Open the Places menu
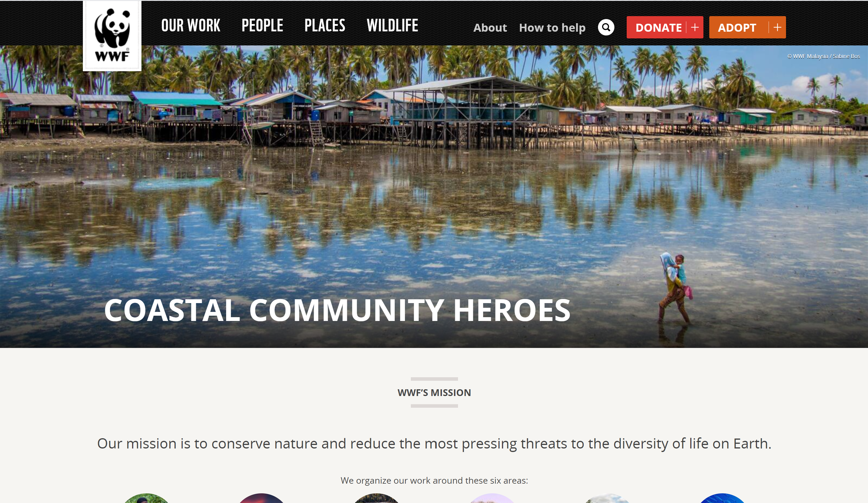The height and width of the screenshot is (503, 868). [x=325, y=26]
